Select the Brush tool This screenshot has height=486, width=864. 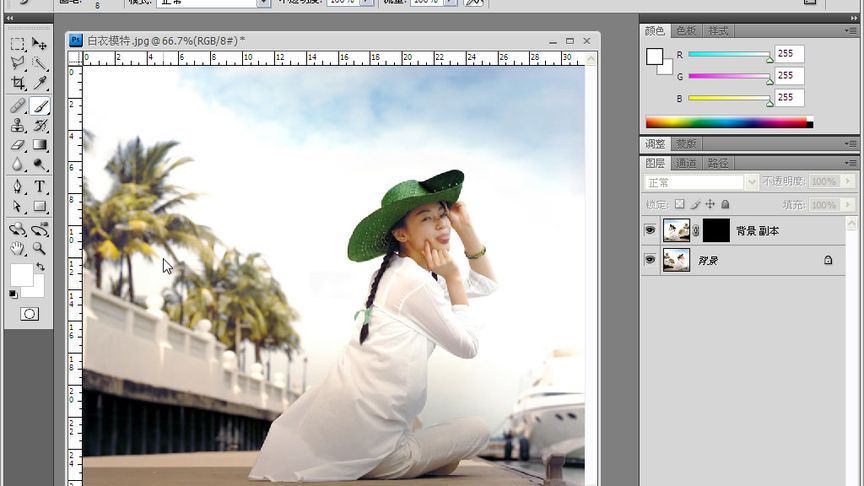coord(40,106)
